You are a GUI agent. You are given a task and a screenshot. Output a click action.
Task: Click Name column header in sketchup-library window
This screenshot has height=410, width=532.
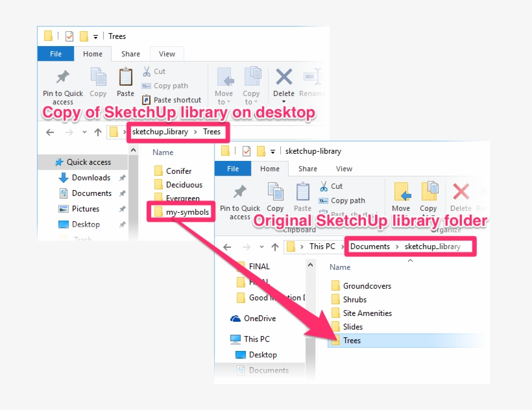[x=340, y=267]
